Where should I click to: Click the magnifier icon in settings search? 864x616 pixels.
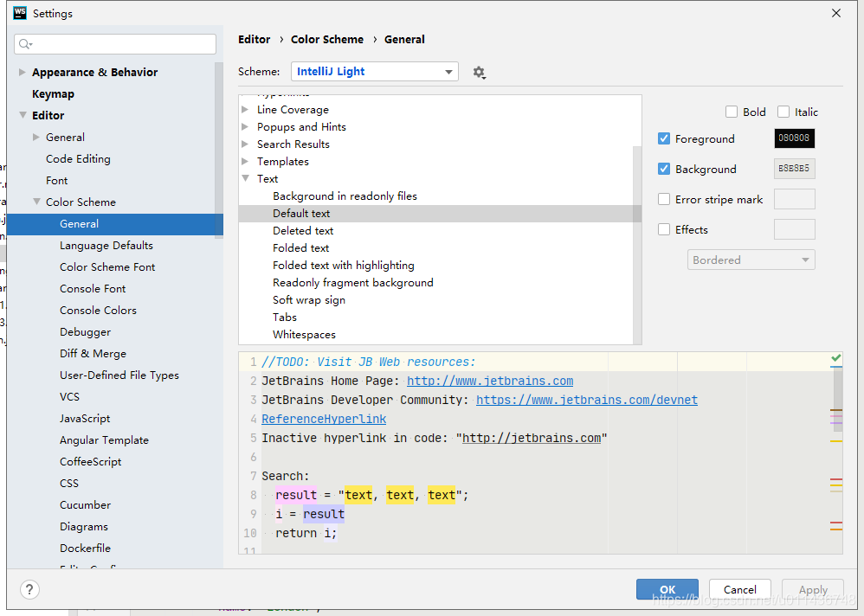(23, 43)
